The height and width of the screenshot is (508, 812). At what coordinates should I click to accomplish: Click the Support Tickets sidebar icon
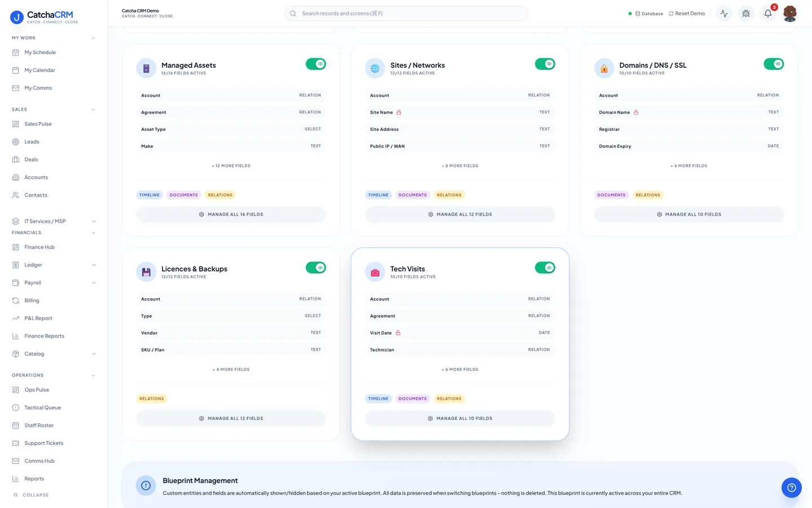tap(16, 443)
